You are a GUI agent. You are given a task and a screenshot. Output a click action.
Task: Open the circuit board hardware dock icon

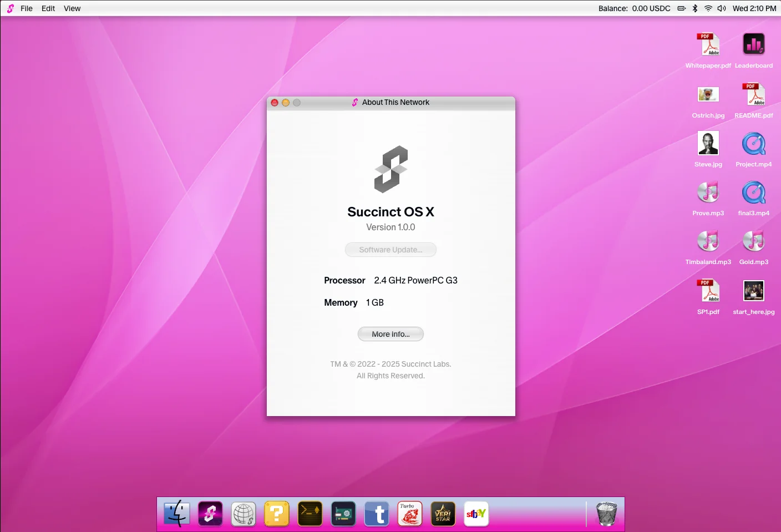point(343,514)
